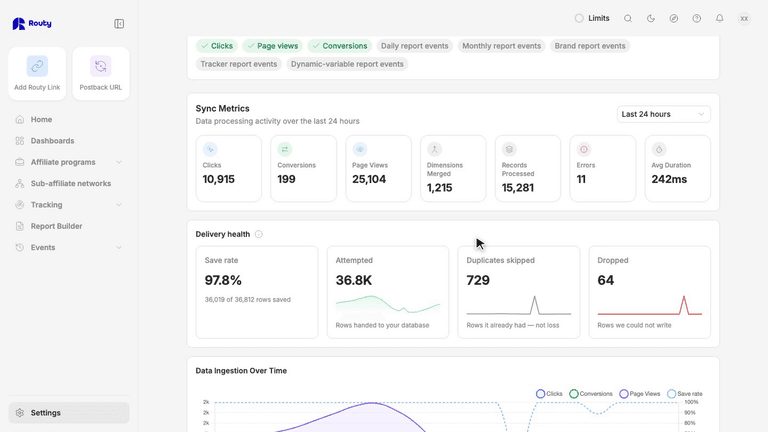Open Sub-affiliate networks page

[69, 183]
